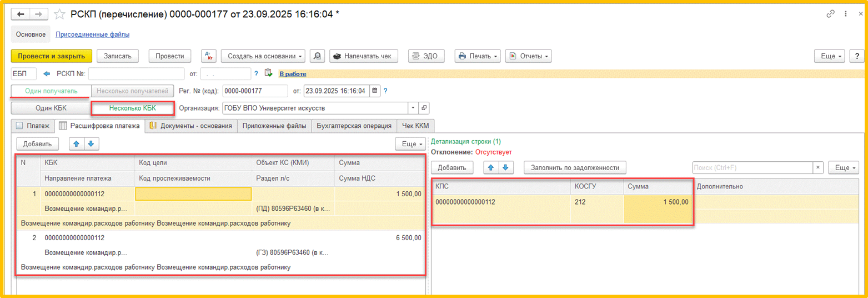Click the ЕБП field
The image size is (868, 298).
pos(24,73)
